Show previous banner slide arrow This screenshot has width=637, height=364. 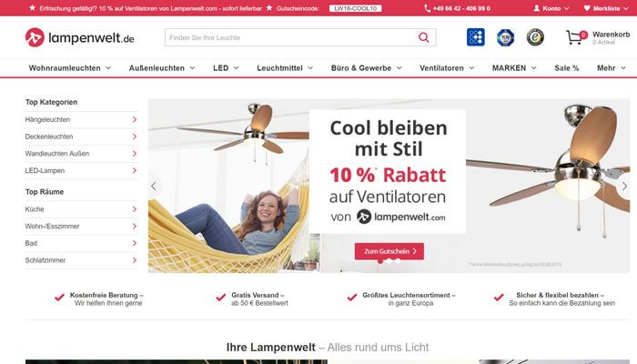[154, 186]
